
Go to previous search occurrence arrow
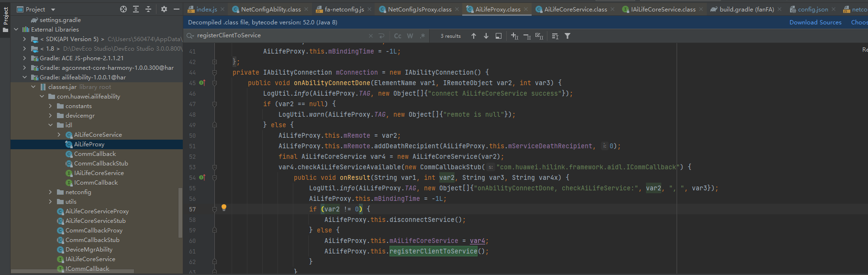pos(474,36)
